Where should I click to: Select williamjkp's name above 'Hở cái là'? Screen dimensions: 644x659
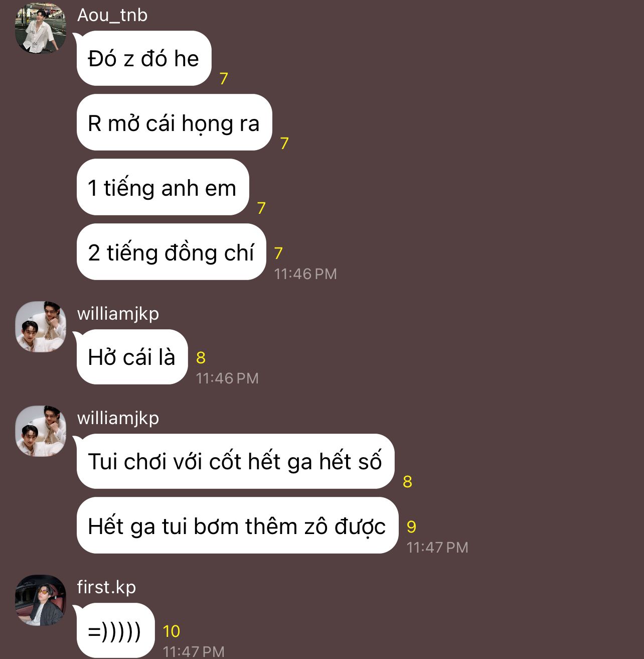tap(118, 314)
